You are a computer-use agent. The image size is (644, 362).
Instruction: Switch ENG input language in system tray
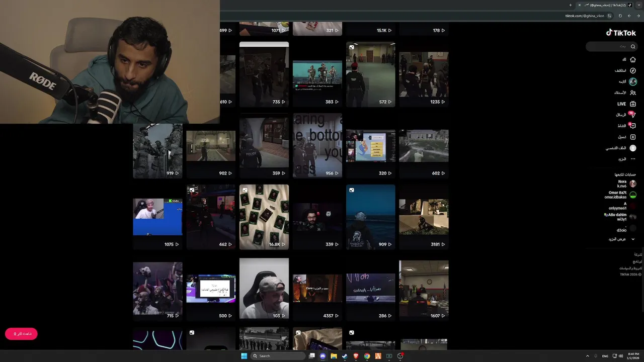[x=605, y=356]
